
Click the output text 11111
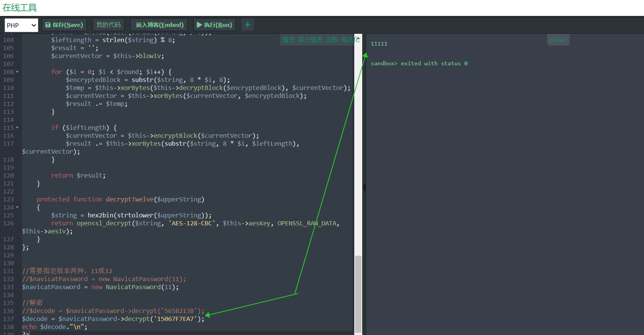click(x=379, y=44)
